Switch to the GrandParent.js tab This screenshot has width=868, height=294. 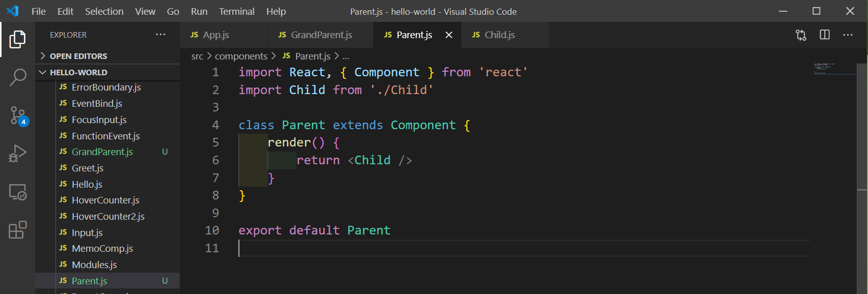(x=321, y=35)
